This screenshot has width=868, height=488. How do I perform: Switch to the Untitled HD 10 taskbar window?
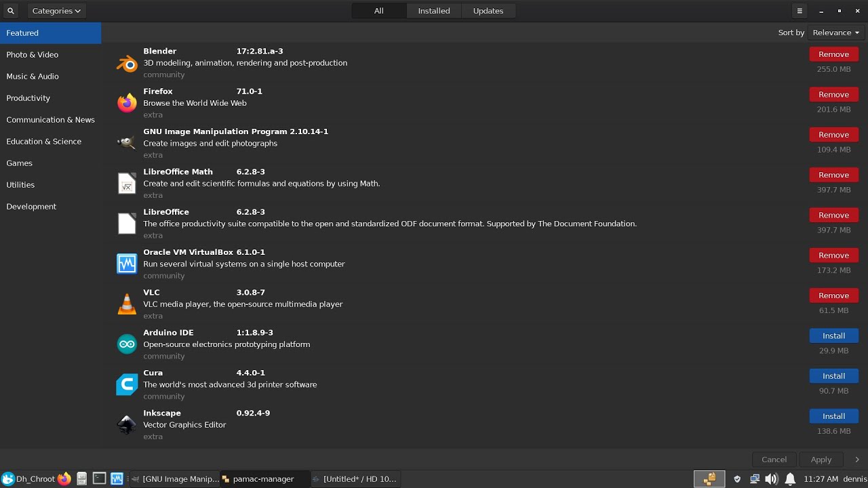click(355, 479)
